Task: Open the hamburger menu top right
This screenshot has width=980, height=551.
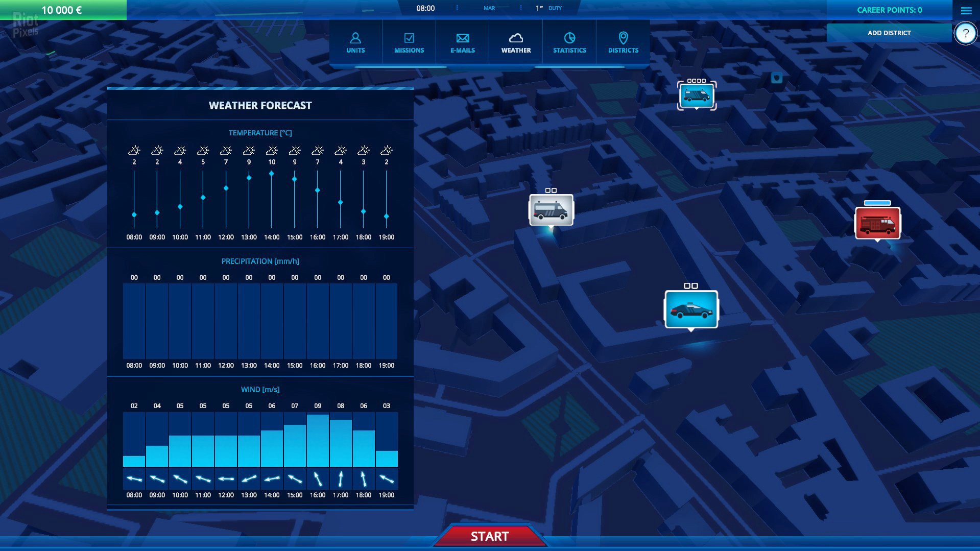Action: (966, 10)
